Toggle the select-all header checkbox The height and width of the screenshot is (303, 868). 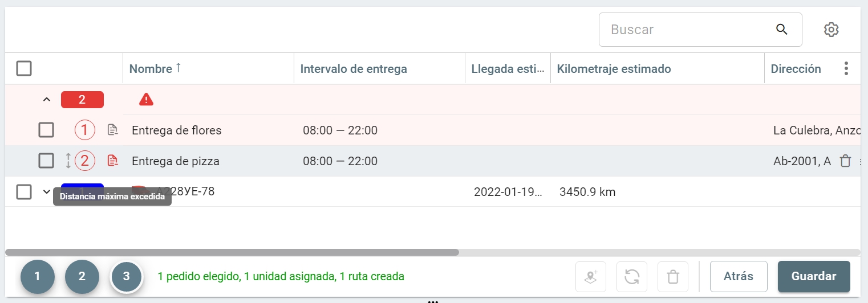point(24,69)
